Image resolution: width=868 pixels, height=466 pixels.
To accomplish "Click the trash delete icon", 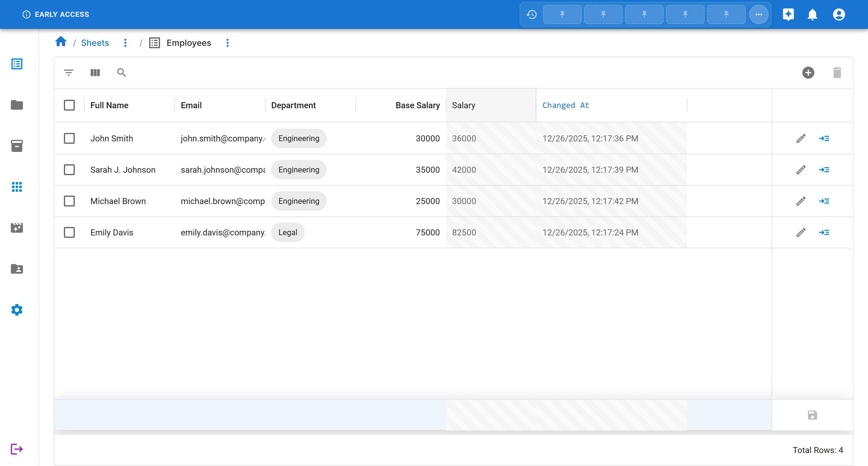I will [x=837, y=72].
